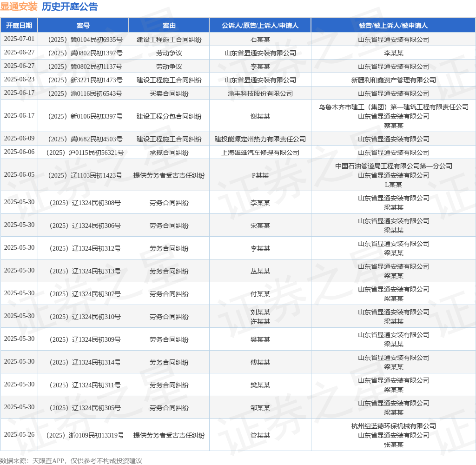Click the 公诉人/原告/上诉人/申请人 column header
The height and width of the screenshot is (465, 476).
pos(260,26)
